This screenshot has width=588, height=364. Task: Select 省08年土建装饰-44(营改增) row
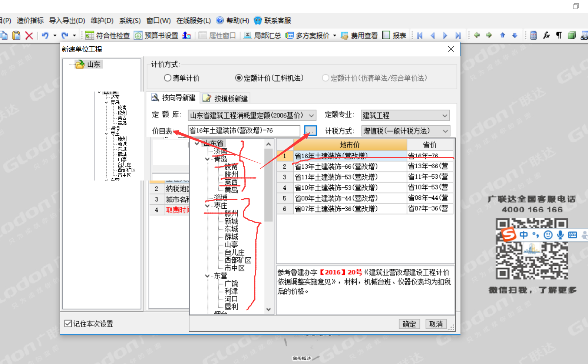[365, 198]
